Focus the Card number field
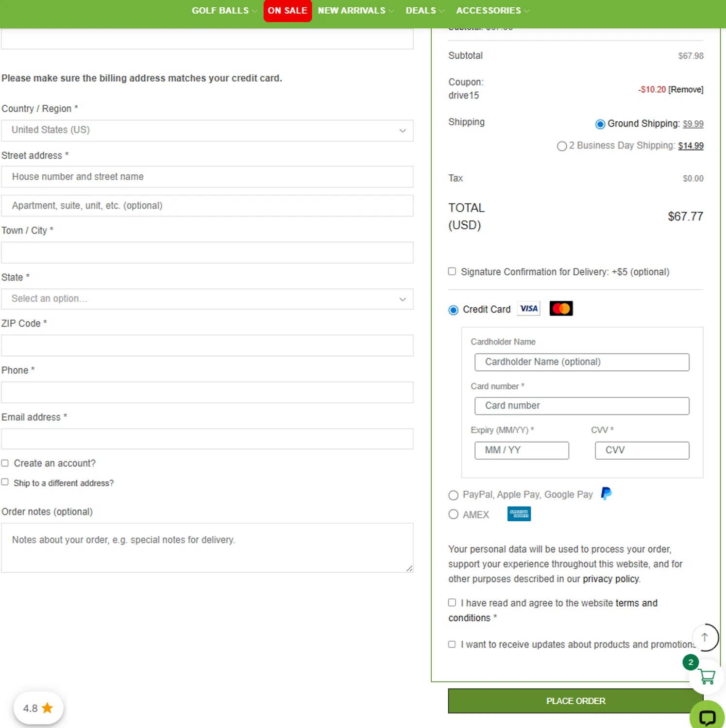 click(x=582, y=406)
